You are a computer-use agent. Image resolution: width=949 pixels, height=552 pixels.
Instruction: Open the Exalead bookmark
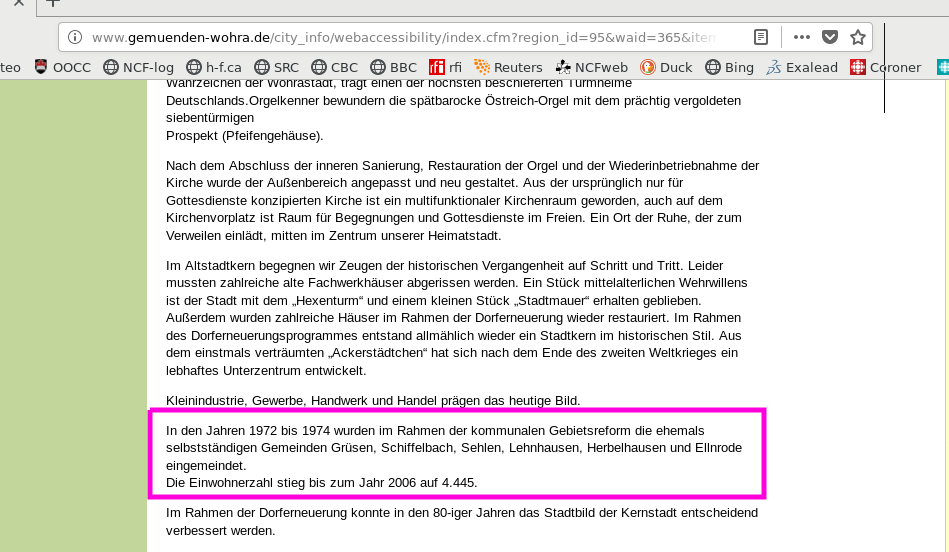pyautogui.click(x=802, y=67)
